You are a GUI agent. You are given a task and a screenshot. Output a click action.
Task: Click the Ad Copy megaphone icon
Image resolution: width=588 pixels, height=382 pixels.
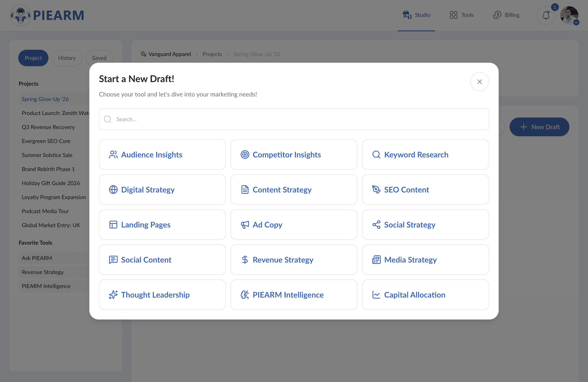click(x=245, y=225)
